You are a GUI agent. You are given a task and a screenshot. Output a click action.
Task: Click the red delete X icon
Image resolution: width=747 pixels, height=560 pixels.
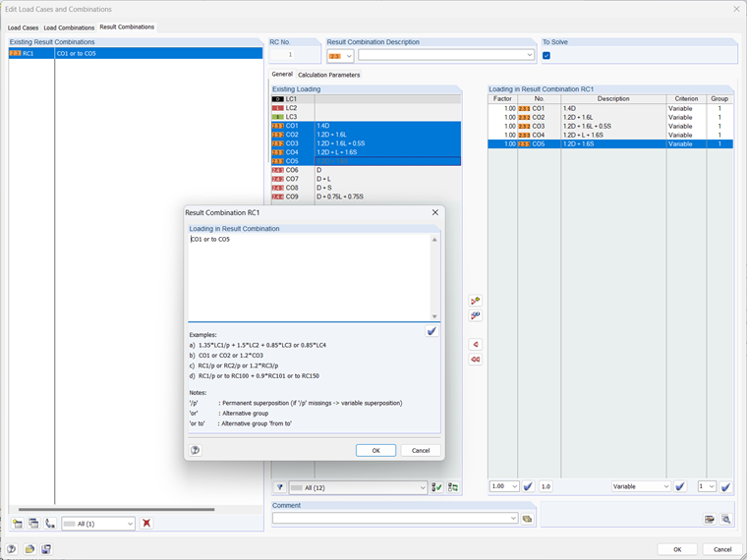(x=146, y=524)
